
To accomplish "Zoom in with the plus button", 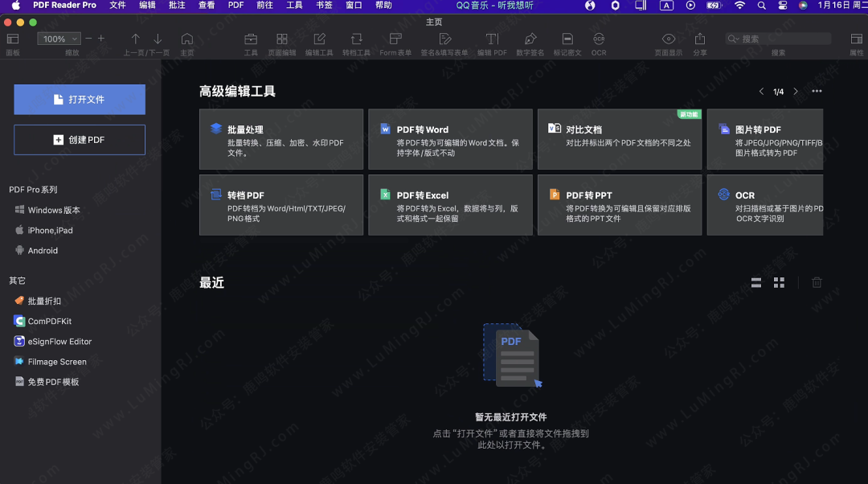I will tap(100, 39).
